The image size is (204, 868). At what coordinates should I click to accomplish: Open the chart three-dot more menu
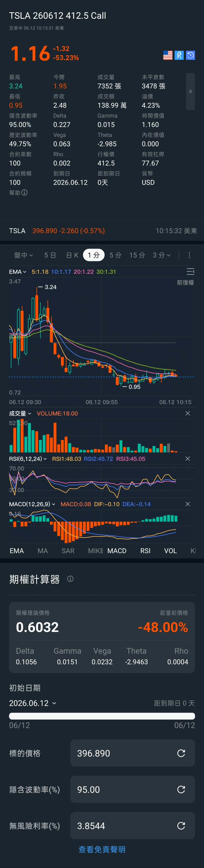(189, 255)
